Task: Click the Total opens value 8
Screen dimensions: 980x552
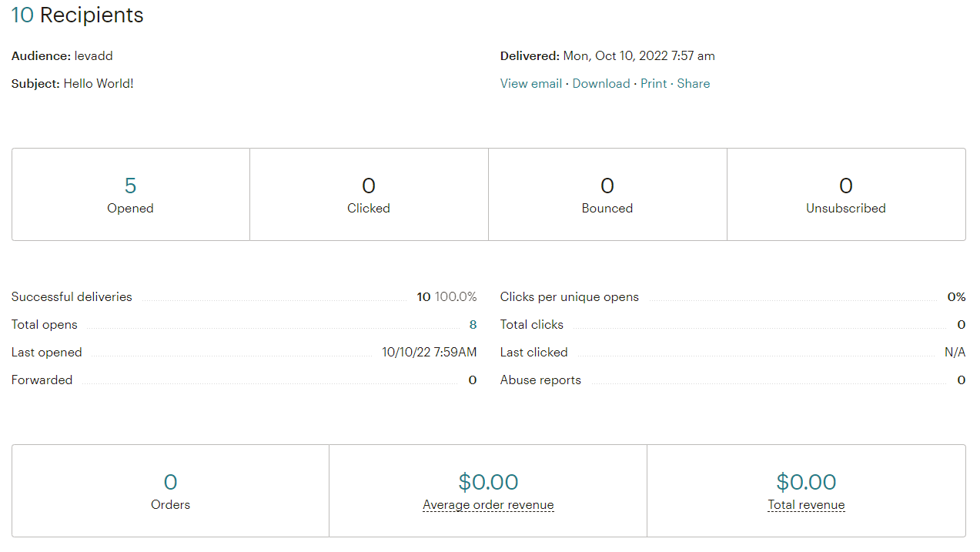Action: tap(473, 325)
